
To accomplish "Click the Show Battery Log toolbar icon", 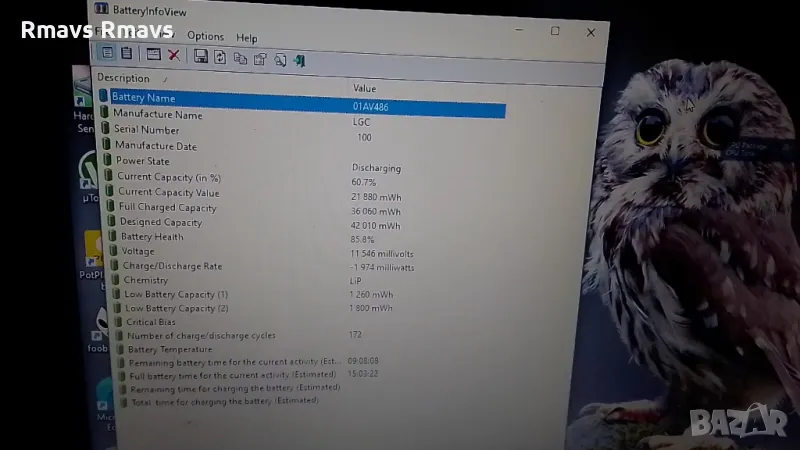I will (x=127, y=53).
